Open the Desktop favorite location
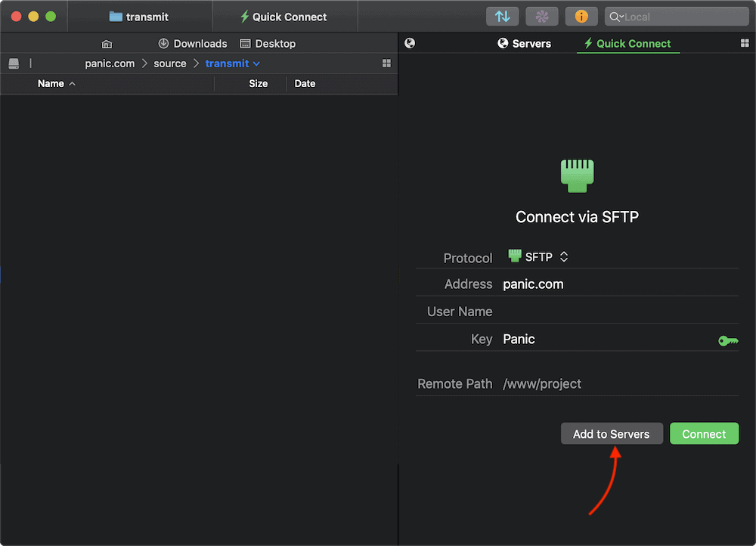Screen dimensions: 756x546 tap(268, 43)
